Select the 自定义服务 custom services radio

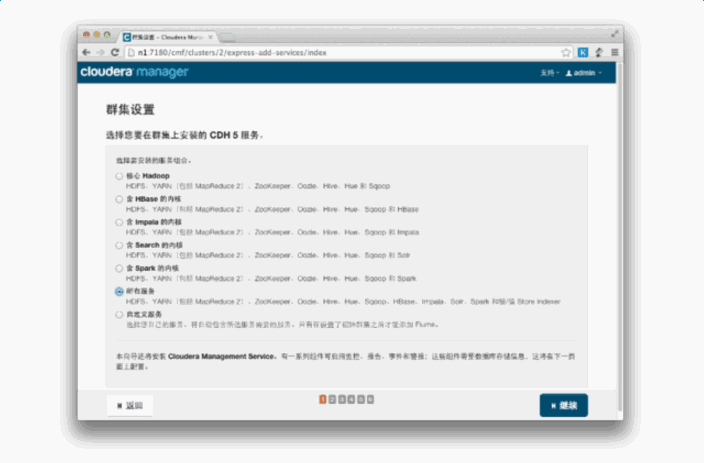pyautogui.click(x=119, y=315)
